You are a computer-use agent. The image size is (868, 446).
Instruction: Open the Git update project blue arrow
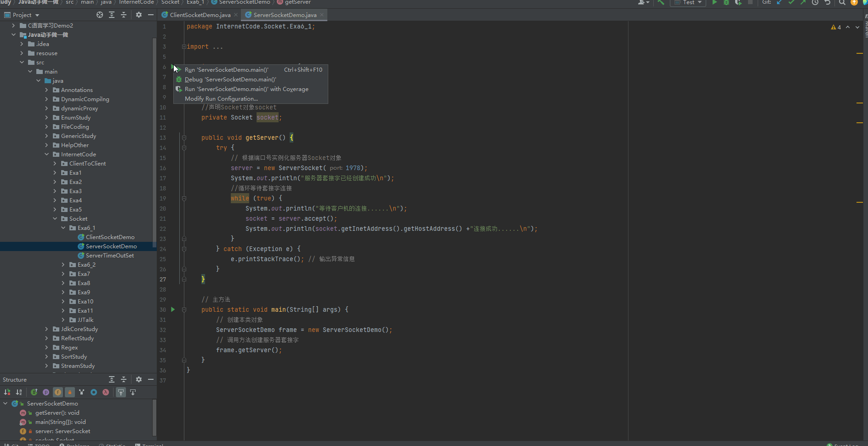779,2
